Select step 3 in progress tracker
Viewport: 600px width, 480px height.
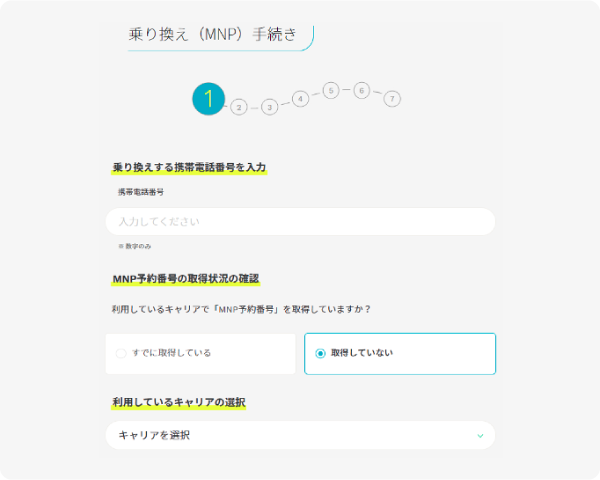click(x=269, y=107)
